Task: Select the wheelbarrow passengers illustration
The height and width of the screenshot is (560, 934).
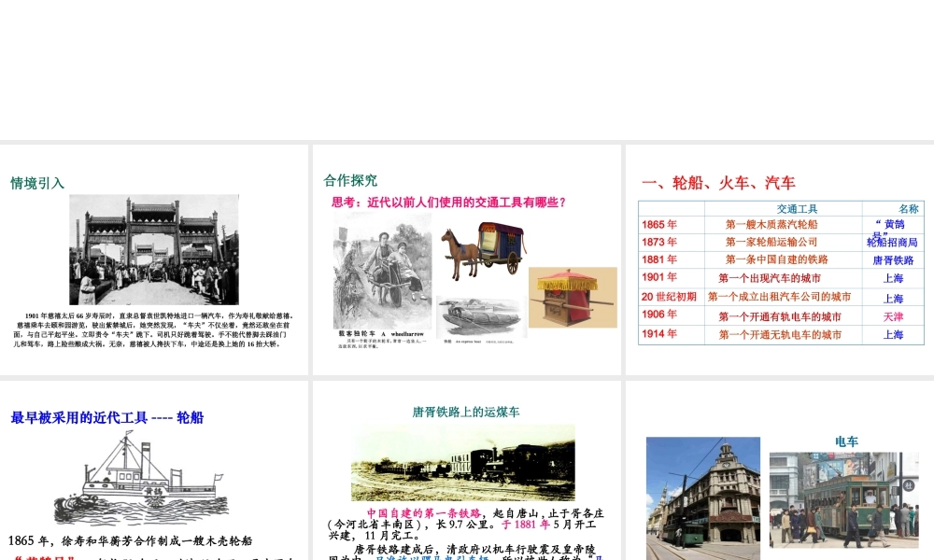Action: point(382,272)
